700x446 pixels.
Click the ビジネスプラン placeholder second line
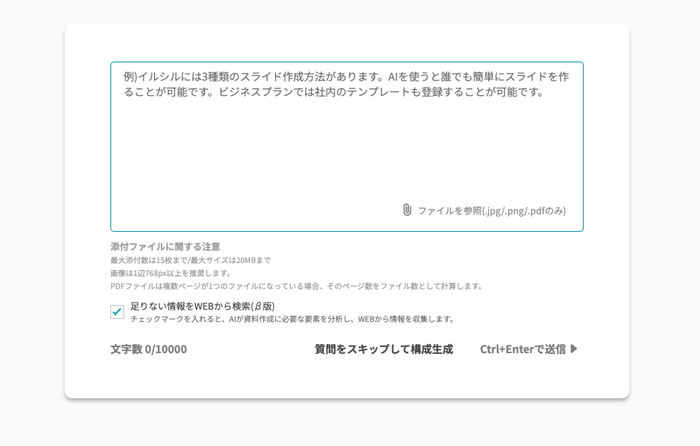click(334, 92)
